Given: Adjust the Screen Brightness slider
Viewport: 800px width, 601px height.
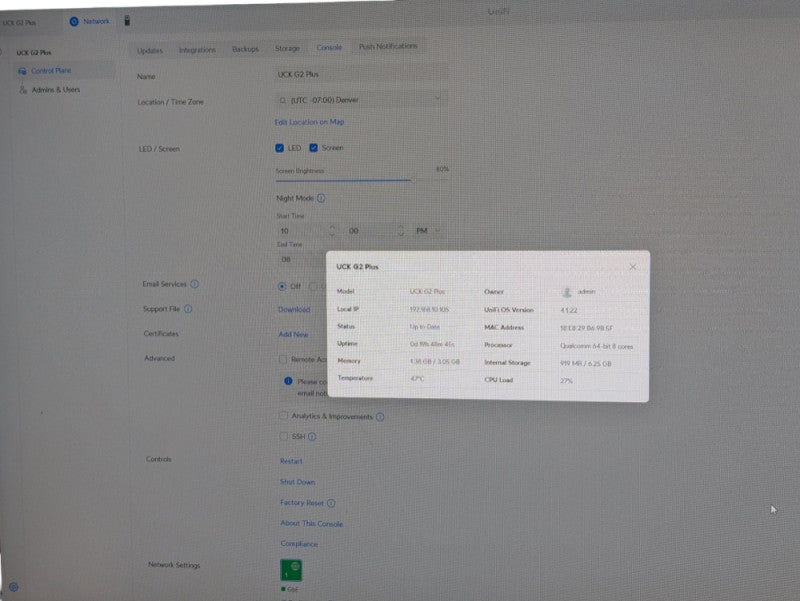Looking at the screenshot, I should 412,180.
